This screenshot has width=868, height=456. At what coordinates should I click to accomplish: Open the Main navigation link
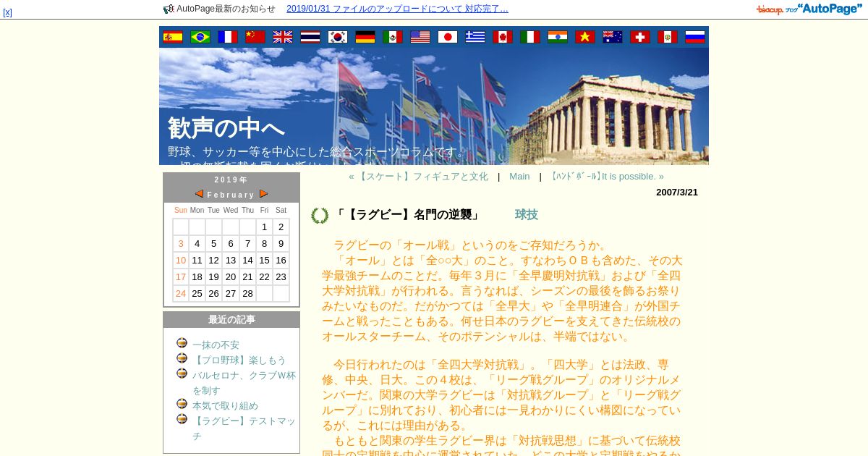(x=519, y=177)
